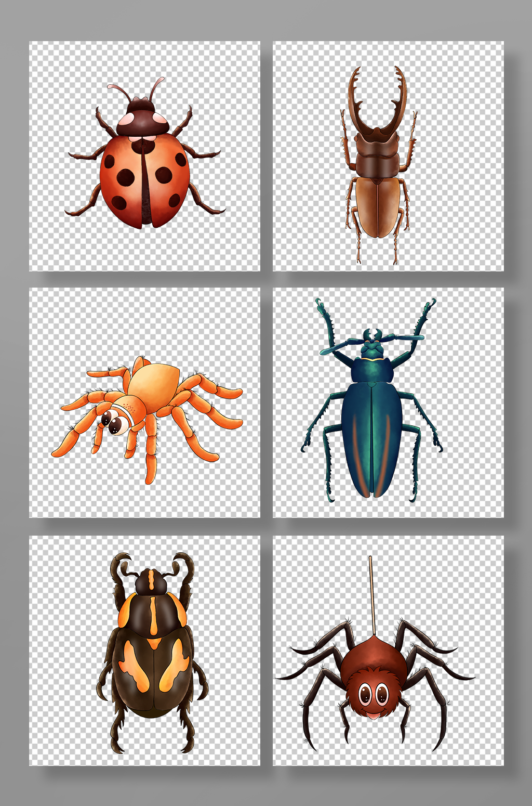Viewport: 532px width, 806px height.
Task: Select the black and orange beetle illustration
Action: tap(152, 653)
